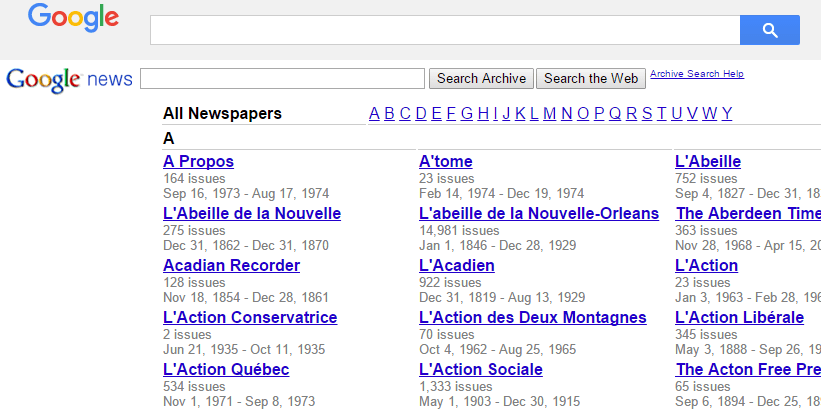Viewport: 821px width, 414px height.
Task: Jump to letter E in index
Action: (436, 114)
